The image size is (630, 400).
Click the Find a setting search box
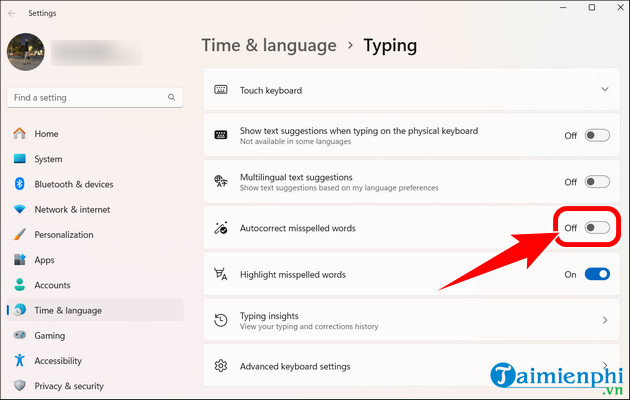click(88, 97)
